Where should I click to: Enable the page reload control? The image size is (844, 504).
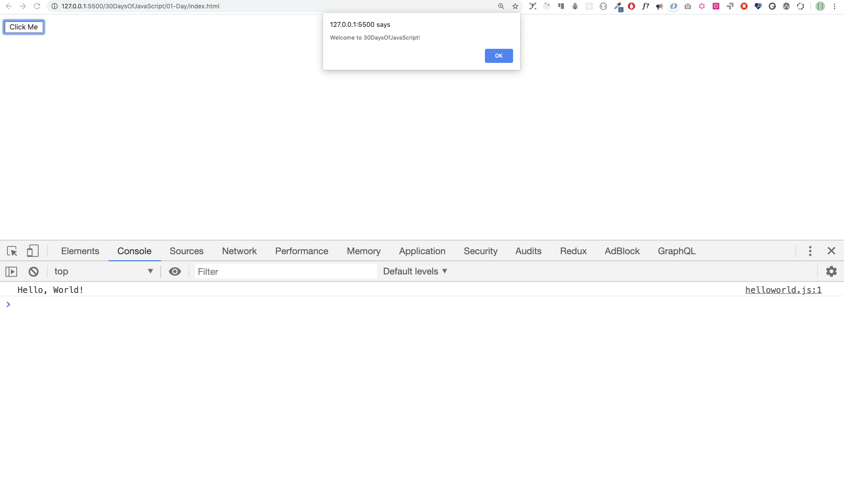click(37, 6)
